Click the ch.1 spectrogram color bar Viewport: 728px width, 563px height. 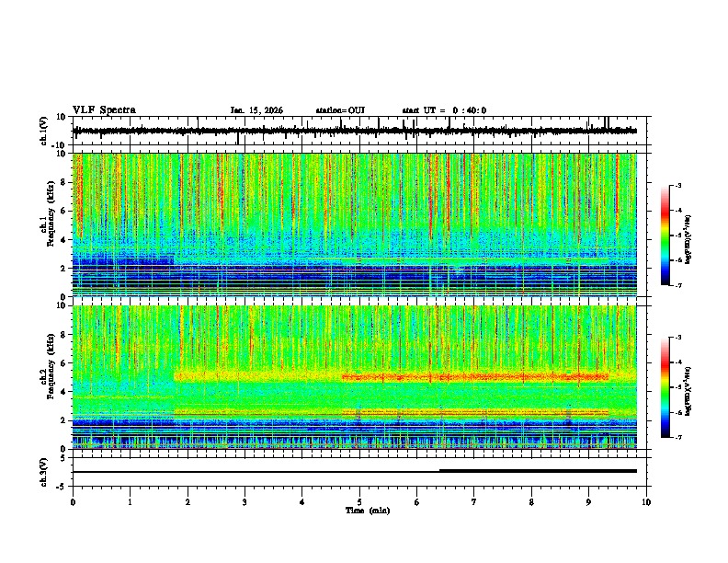tap(665, 236)
